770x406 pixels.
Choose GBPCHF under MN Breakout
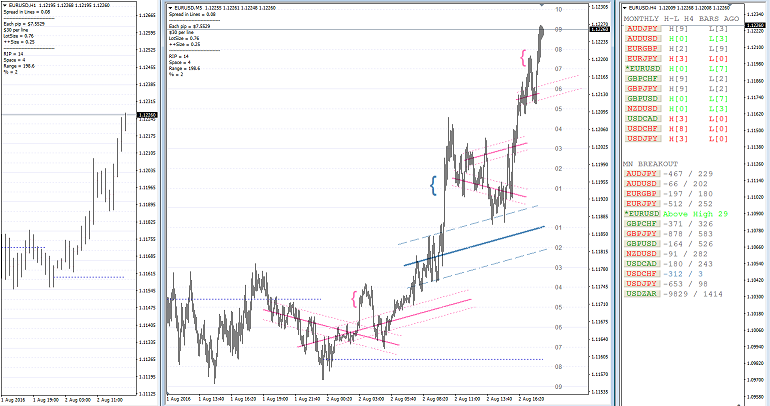641,224
